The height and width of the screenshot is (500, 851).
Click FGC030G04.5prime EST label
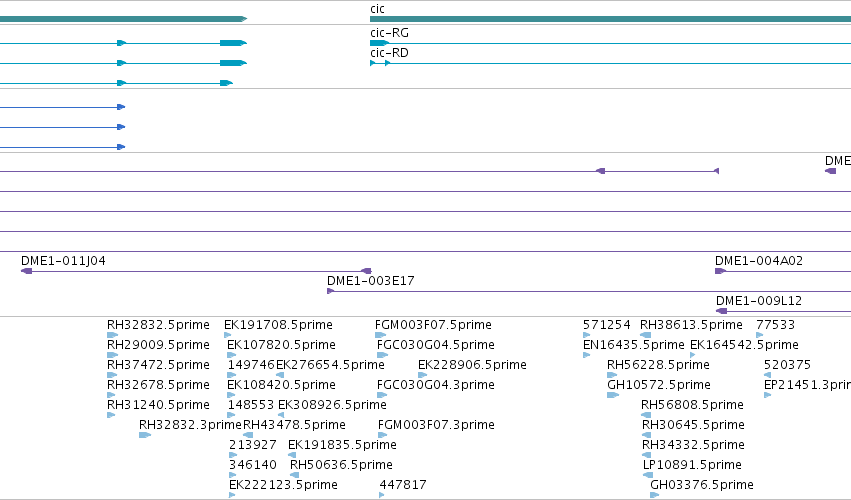click(435, 345)
